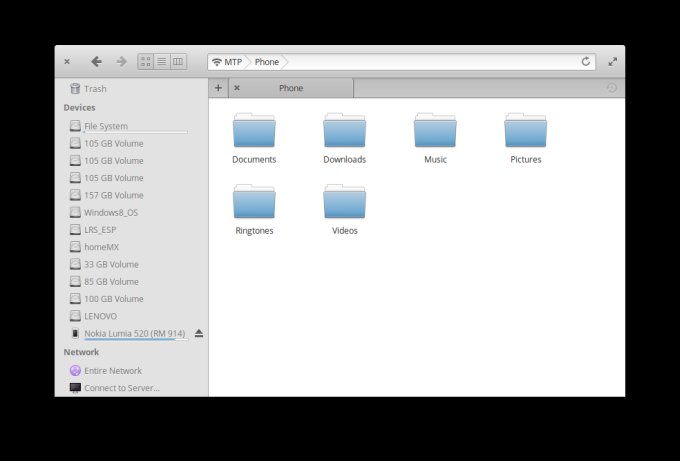Collapse the Devices sidebar section
The image size is (680, 461).
[80, 107]
